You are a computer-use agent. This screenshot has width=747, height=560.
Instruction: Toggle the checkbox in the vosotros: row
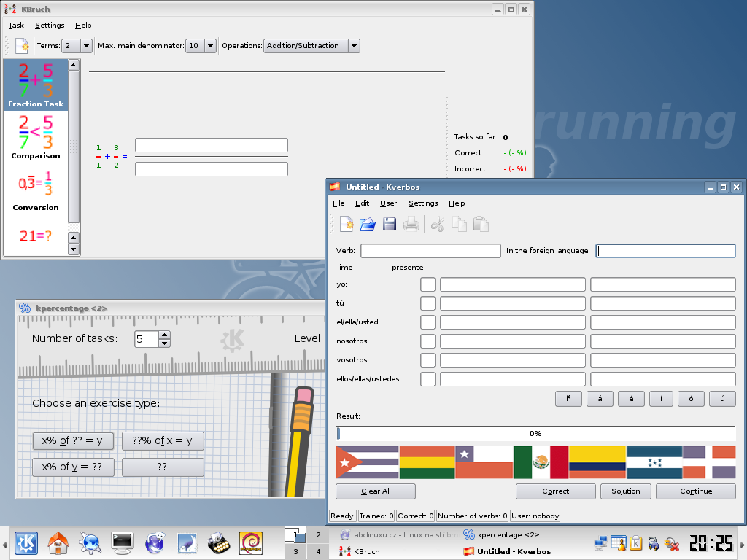click(x=427, y=360)
